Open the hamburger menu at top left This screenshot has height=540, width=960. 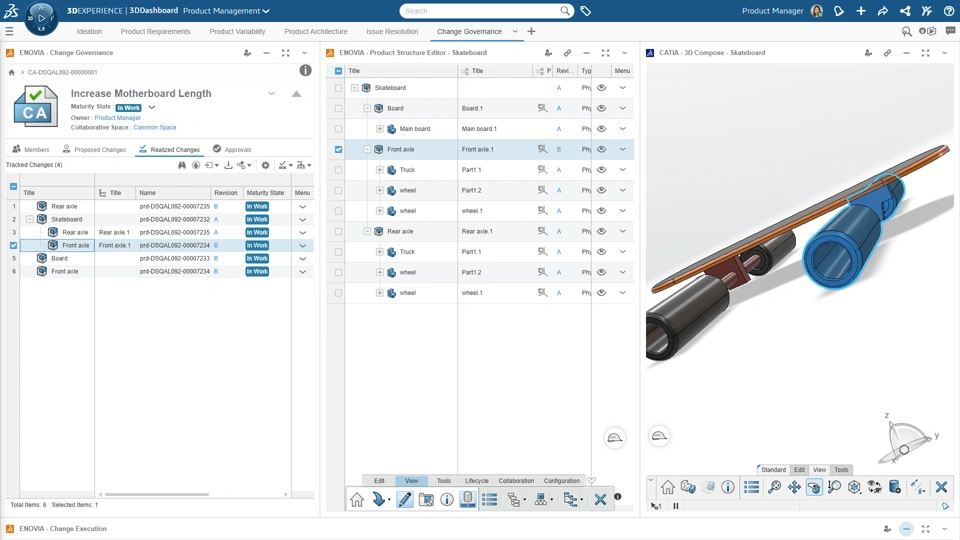click(x=9, y=31)
